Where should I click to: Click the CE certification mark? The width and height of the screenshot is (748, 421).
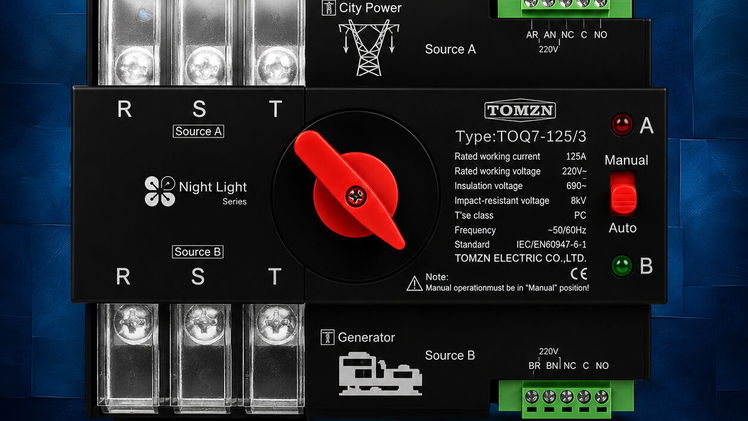pyautogui.click(x=579, y=273)
